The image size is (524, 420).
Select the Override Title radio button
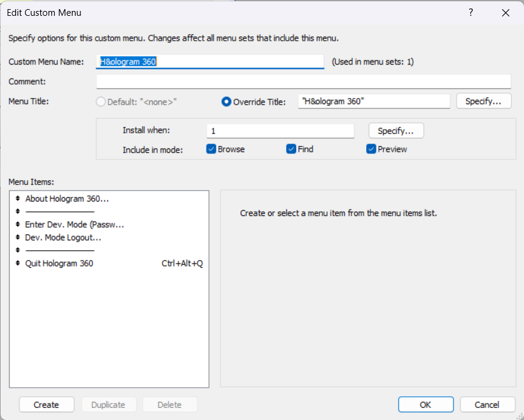click(x=226, y=101)
